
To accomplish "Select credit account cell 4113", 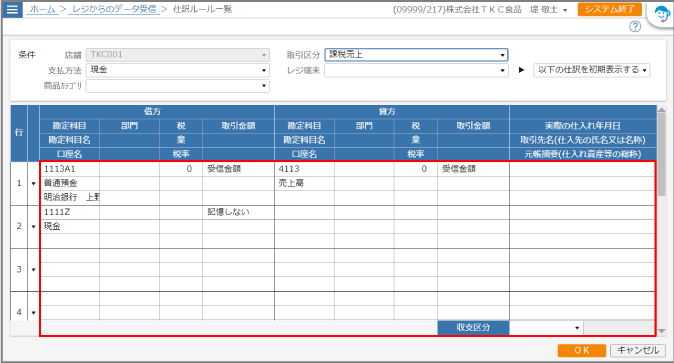I will pos(305,169).
